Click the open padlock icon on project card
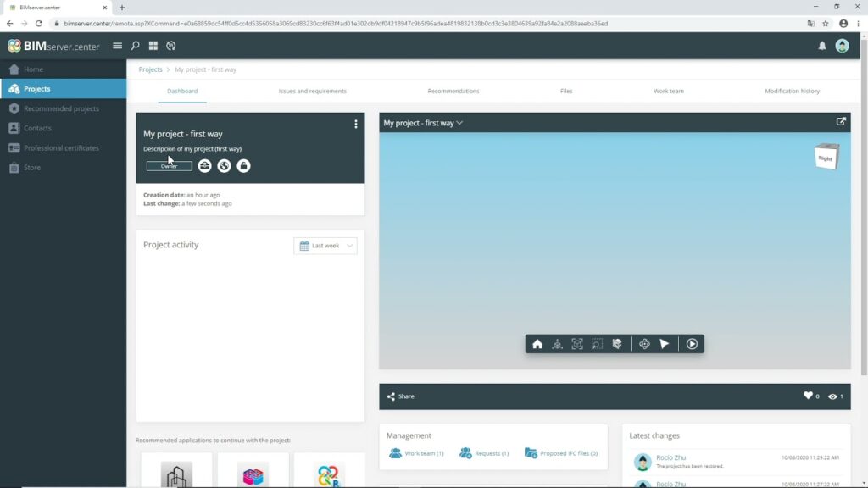Image resolution: width=868 pixels, height=488 pixels. tap(243, 166)
